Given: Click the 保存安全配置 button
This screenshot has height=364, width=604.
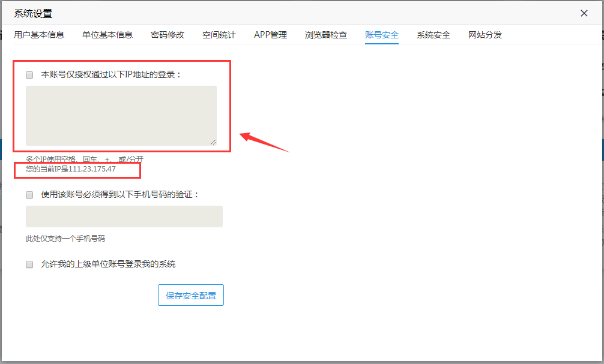Looking at the screenshot, I should pos(191,296).
